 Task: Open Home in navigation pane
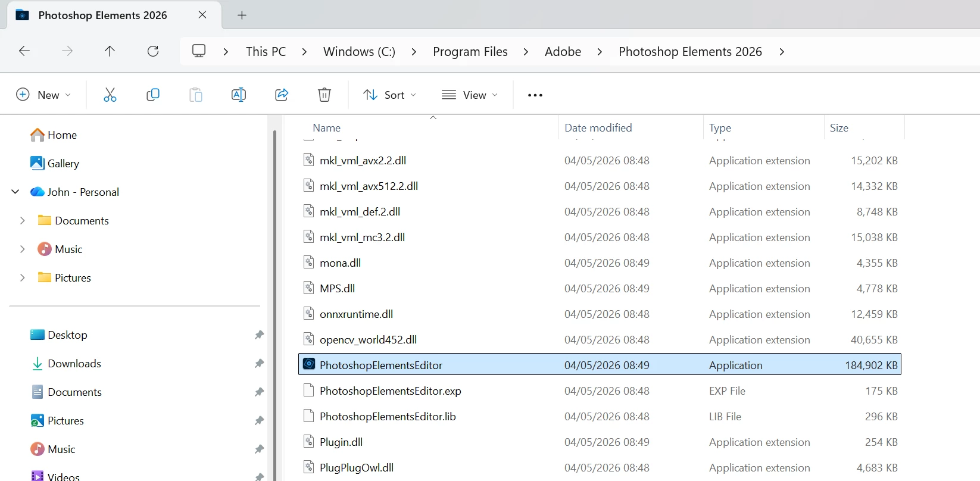point(54,135)
